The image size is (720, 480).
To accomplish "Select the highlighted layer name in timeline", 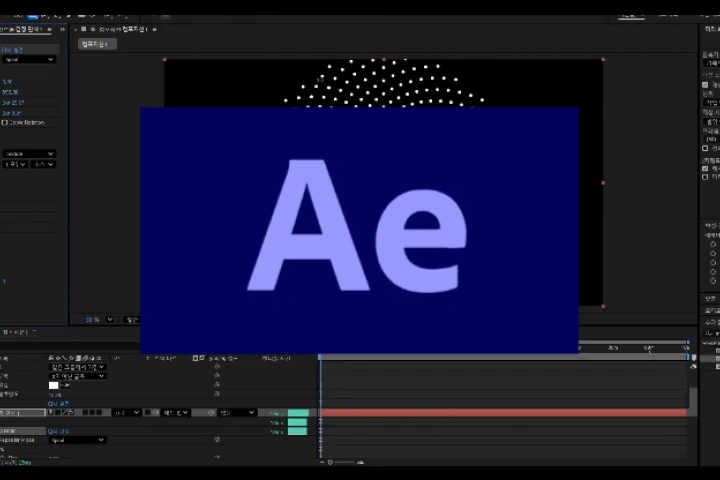I will pos(22,412).
